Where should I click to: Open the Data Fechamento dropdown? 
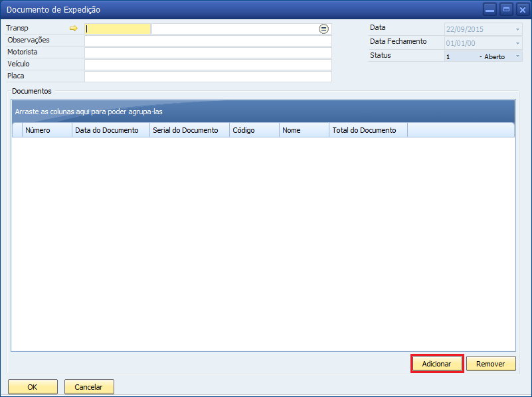[x=517, y=43]
